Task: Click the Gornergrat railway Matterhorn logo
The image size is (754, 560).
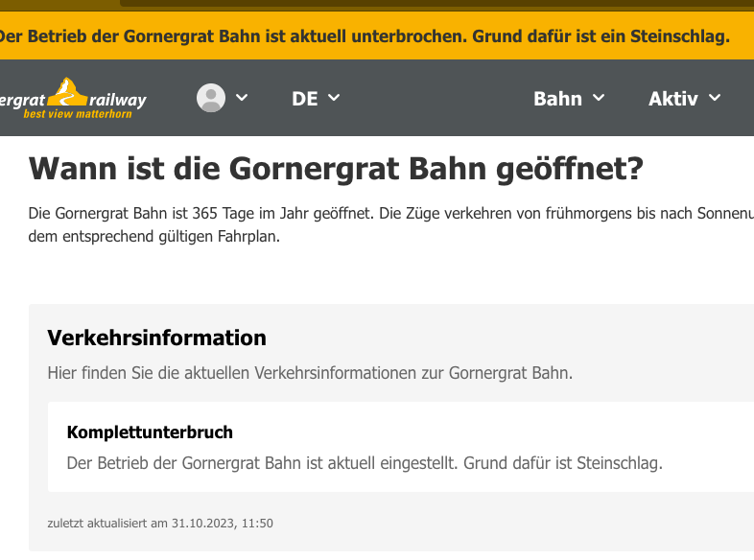Action: (73, 99)
